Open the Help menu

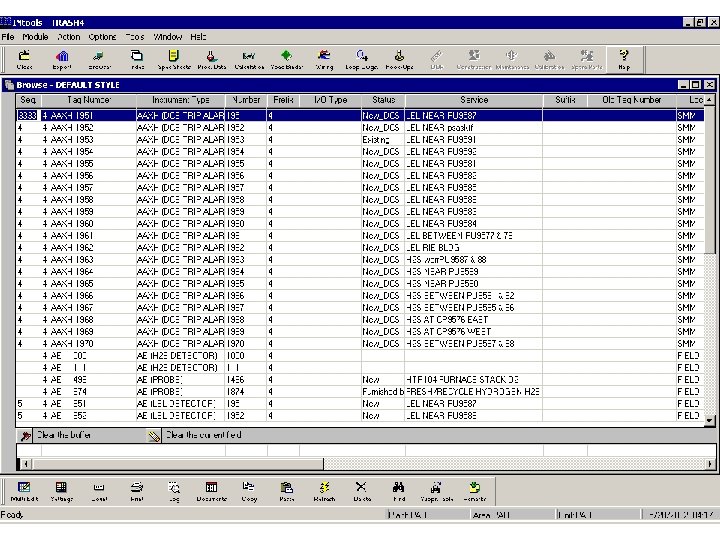(198, 37)
